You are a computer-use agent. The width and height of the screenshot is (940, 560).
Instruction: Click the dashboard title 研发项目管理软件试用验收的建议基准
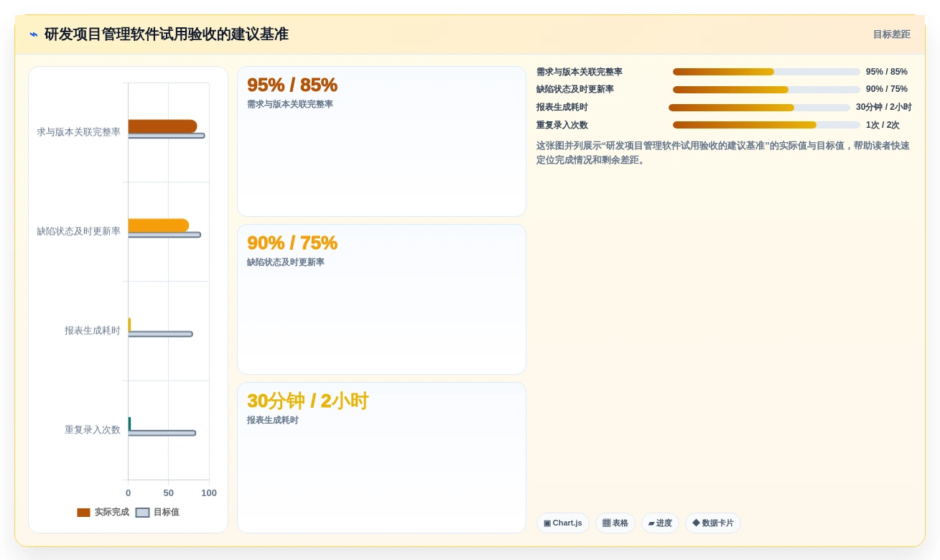point(167,34)
